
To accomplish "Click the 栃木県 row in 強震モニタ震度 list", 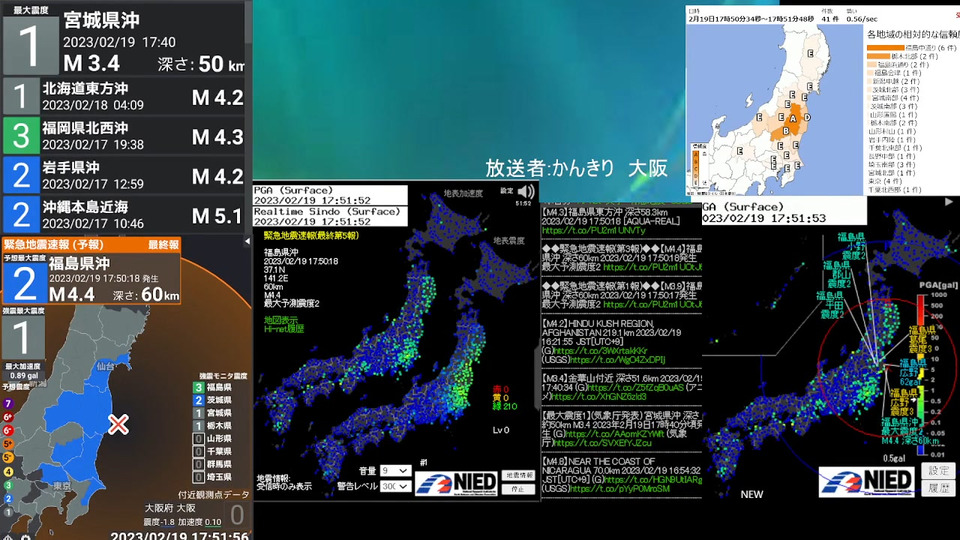I will click(x=212, y=426).
